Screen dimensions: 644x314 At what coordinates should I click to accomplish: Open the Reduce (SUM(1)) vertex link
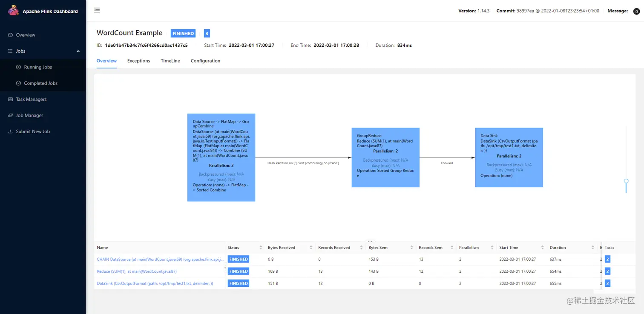[x=137, y=271]
